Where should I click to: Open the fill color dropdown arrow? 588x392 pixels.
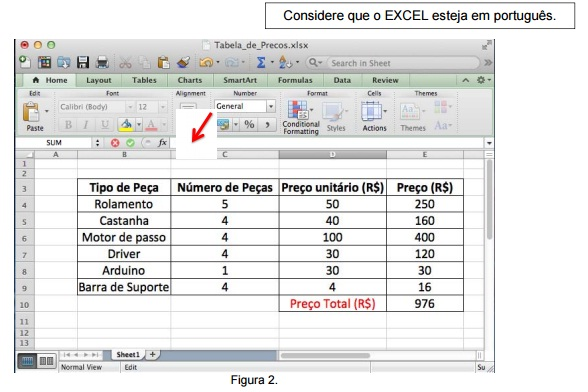(x=139, y=125)
